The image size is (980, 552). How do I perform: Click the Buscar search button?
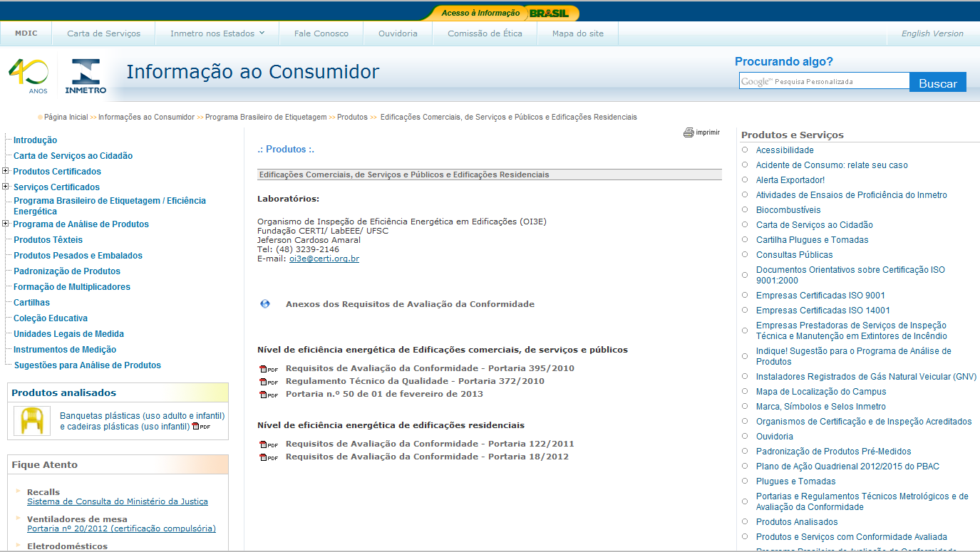pos(938,83)
